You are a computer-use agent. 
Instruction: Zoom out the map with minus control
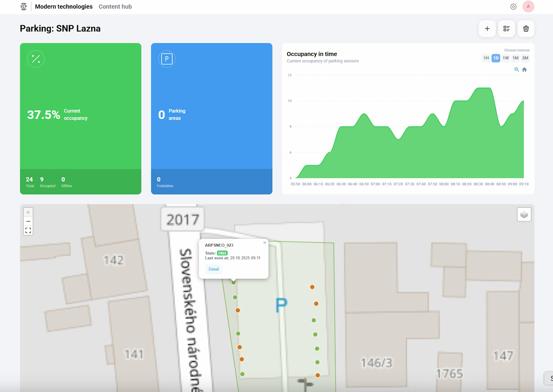(x=28, y=221)
